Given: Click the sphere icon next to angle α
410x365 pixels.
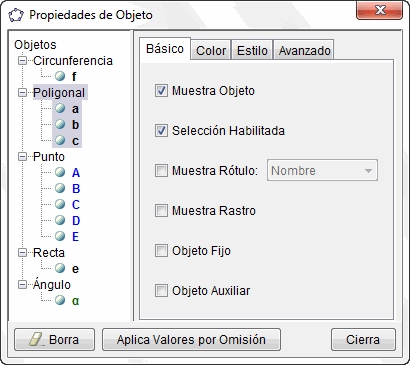Looking at the screenshot, I should pos(60,300).
